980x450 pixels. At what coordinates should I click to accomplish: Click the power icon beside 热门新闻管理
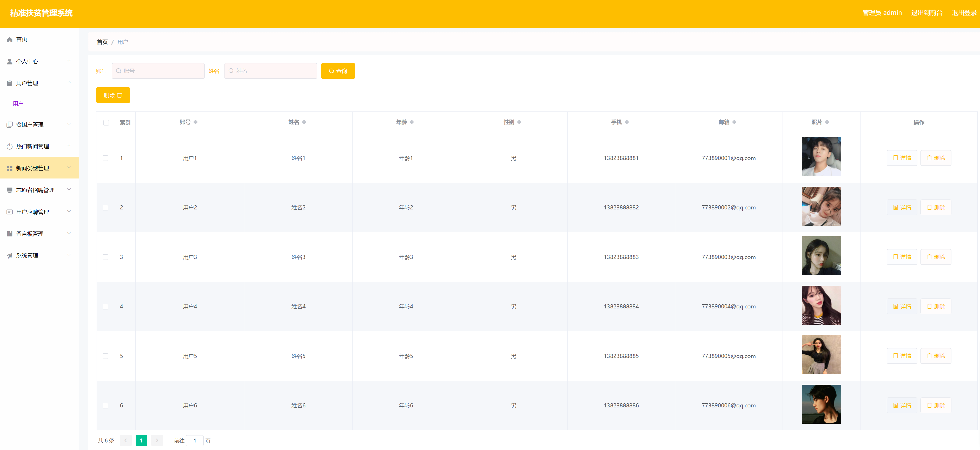point(10,147)
